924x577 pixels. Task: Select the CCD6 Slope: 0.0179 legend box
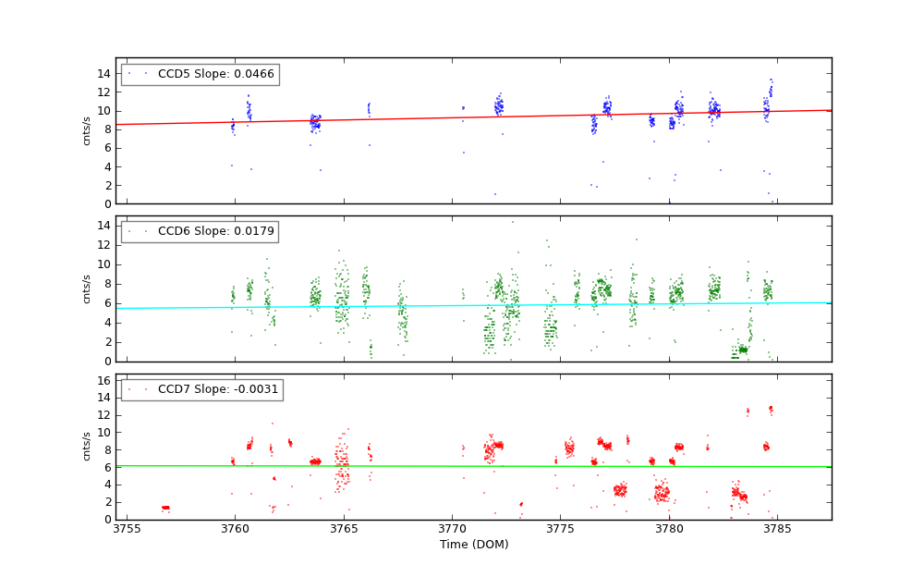(x=200, y=232)
